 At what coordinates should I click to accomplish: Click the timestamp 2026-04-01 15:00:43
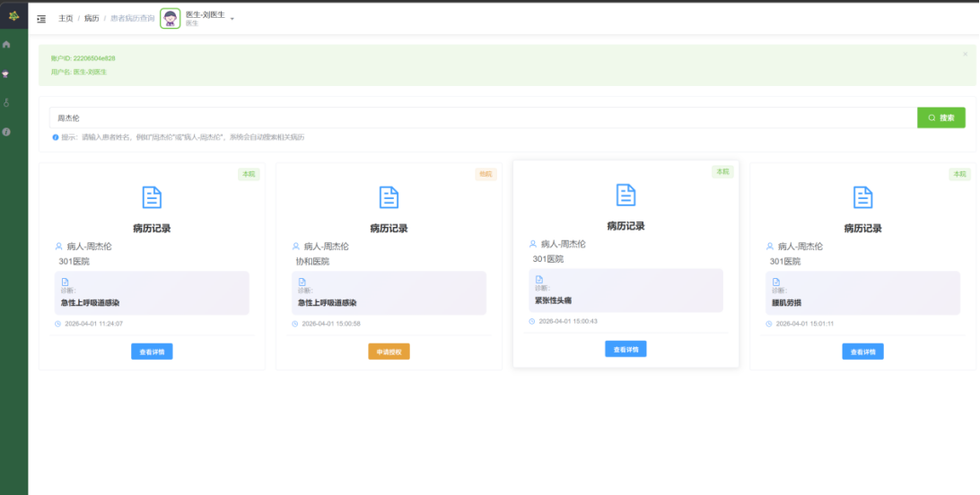[x=568, y=321]
